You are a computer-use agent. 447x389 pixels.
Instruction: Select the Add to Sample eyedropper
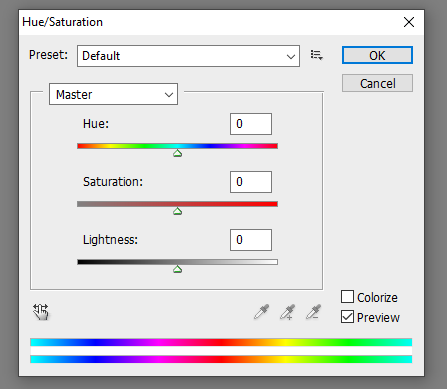[x=287, y=312]
